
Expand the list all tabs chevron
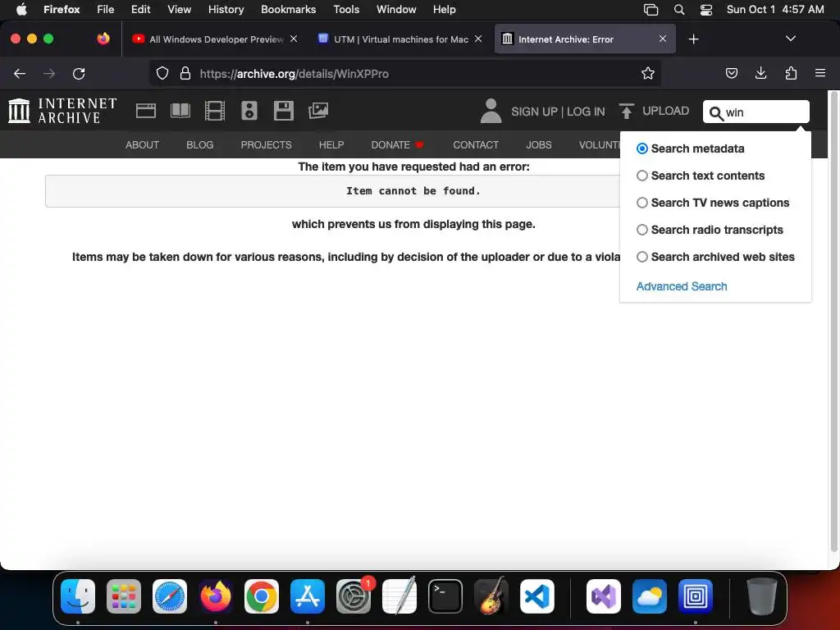pos(790,39)
